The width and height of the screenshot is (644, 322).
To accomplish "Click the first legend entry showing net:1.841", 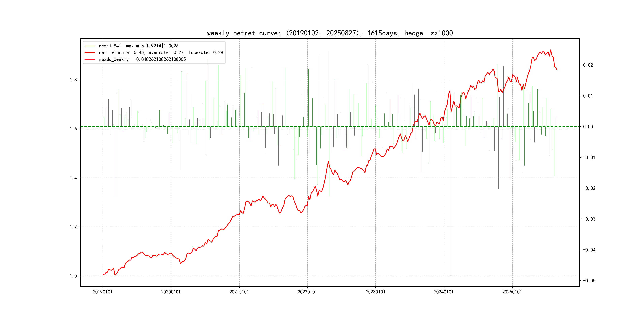I will [139, 46].
